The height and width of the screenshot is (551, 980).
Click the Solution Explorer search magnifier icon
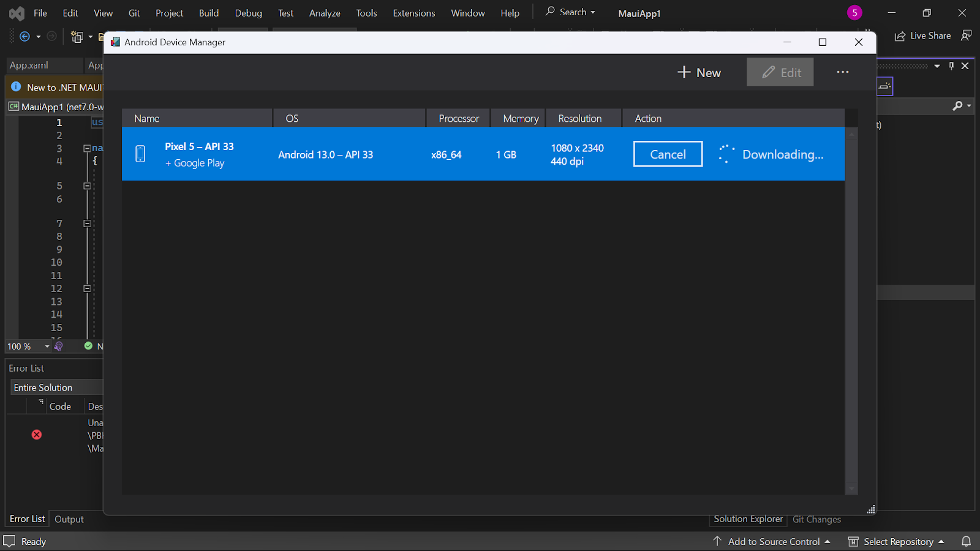[x=958, y=106]
